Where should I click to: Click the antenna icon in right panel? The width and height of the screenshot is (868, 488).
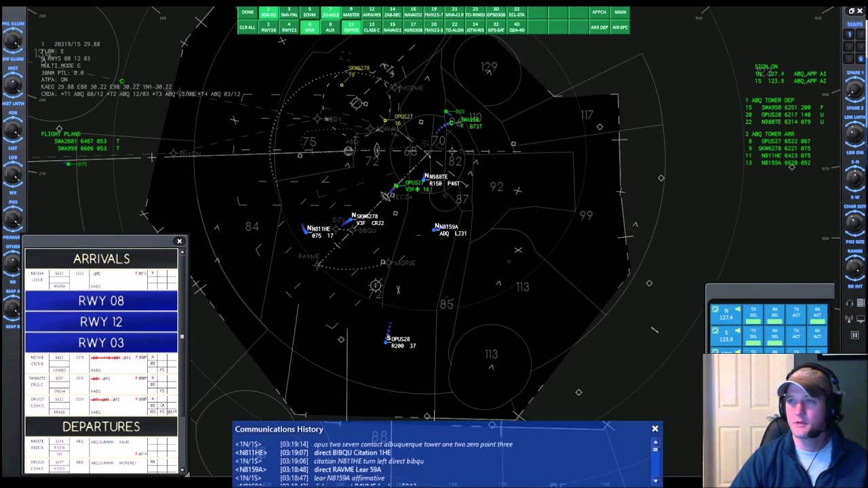849,319
